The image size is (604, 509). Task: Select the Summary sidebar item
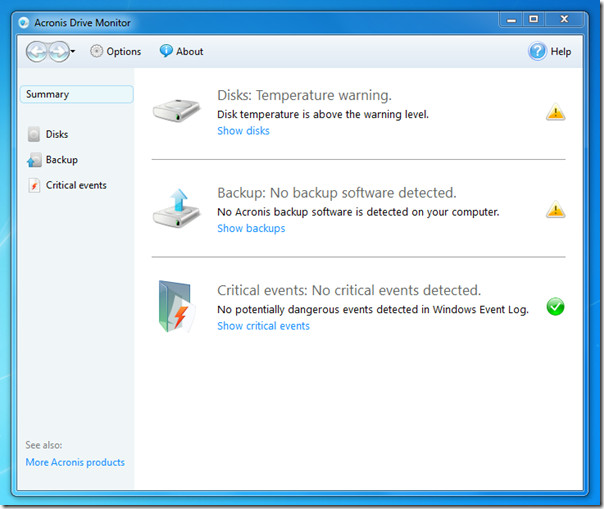77,94
